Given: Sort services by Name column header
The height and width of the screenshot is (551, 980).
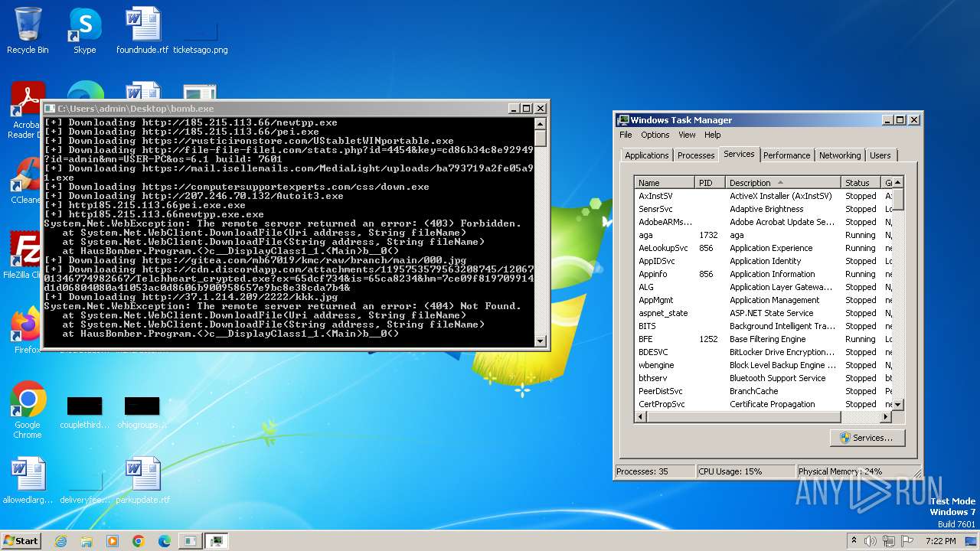Looking at the screenshot, I should 665,183.
